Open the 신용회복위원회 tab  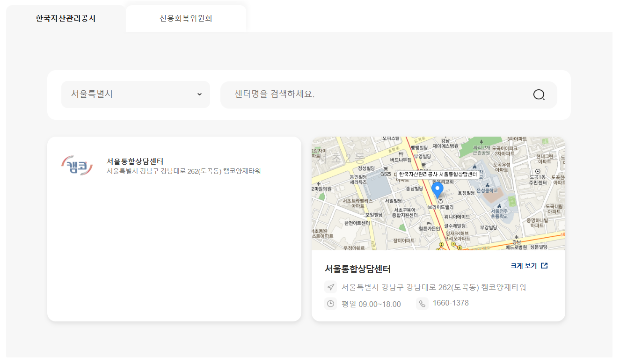186,19
